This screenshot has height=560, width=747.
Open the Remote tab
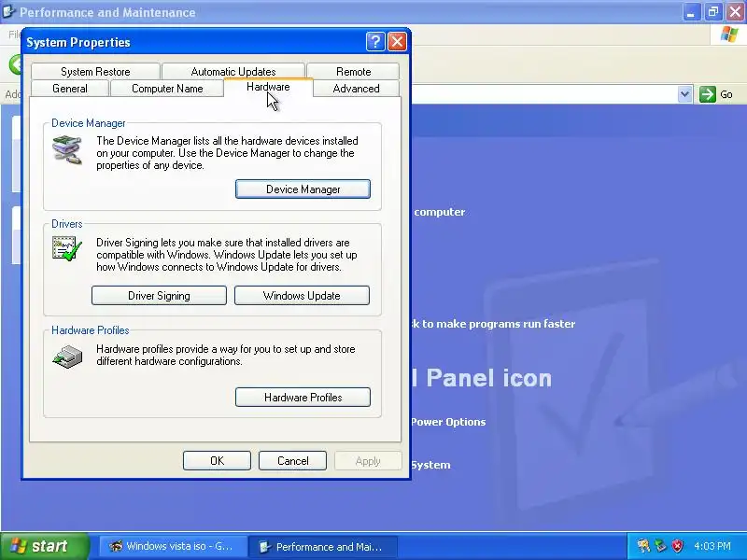coord(353,72)
